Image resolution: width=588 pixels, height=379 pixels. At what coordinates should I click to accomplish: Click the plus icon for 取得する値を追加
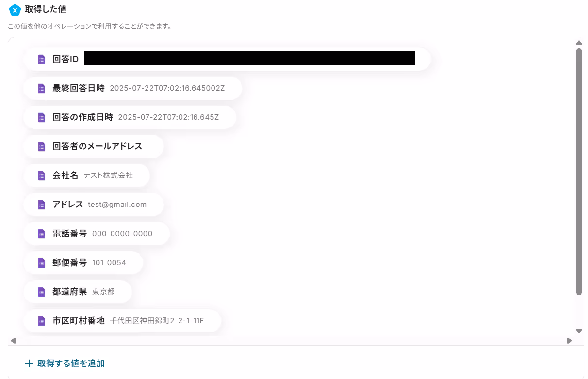click(x=29, y=363)
